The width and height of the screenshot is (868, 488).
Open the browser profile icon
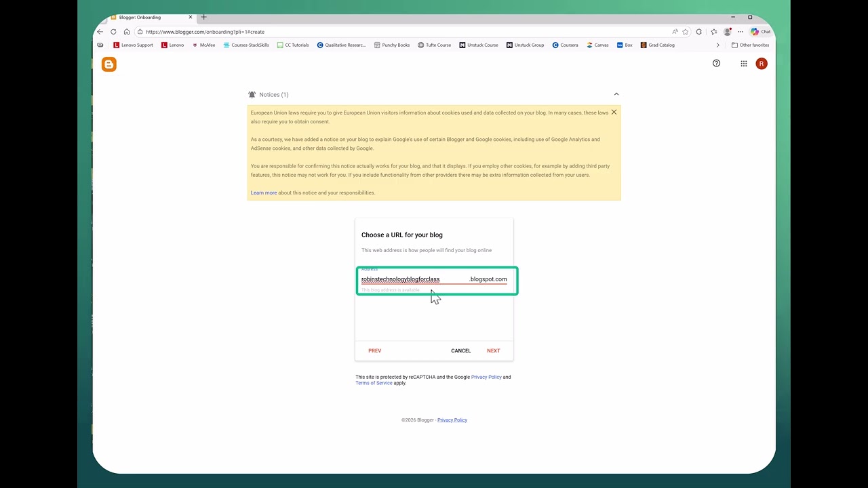[728, 32]
